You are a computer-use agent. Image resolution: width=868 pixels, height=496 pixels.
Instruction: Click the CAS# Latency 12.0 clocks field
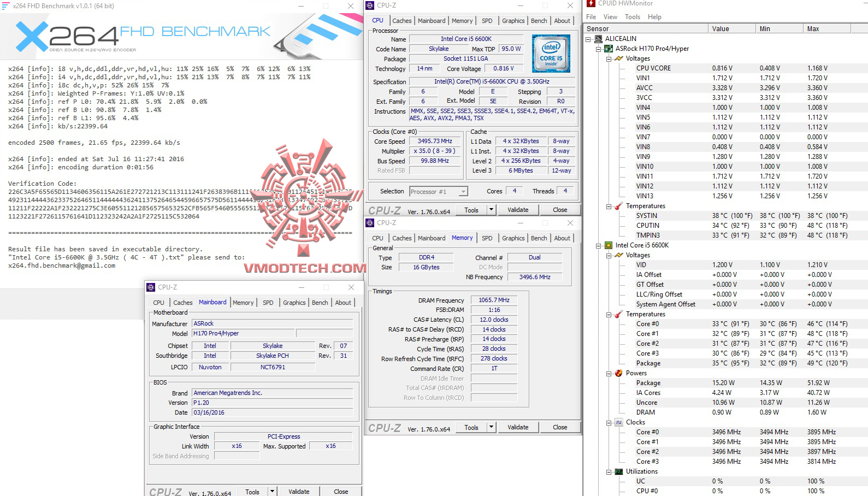[494, 320]
